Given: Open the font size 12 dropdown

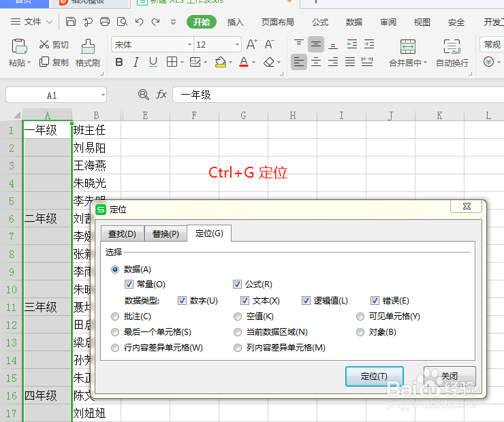Looking at the screenshot, I should pyautogui.click(x=237, y=44).
